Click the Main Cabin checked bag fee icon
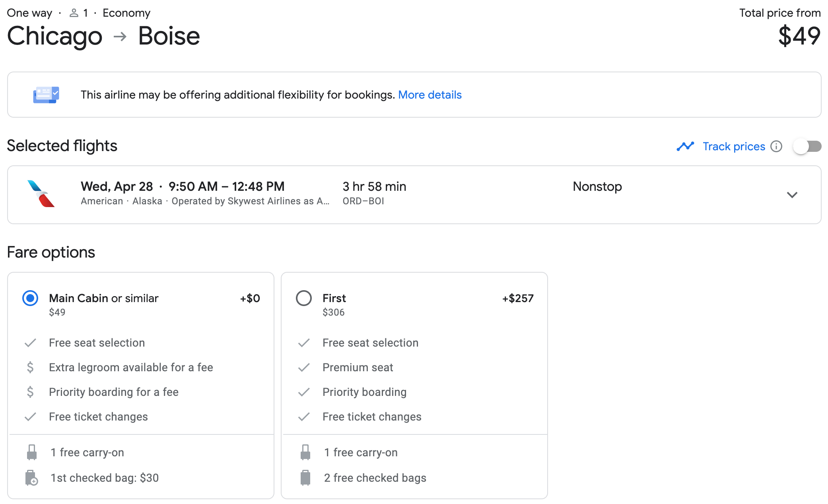 (x=32, y=478)
